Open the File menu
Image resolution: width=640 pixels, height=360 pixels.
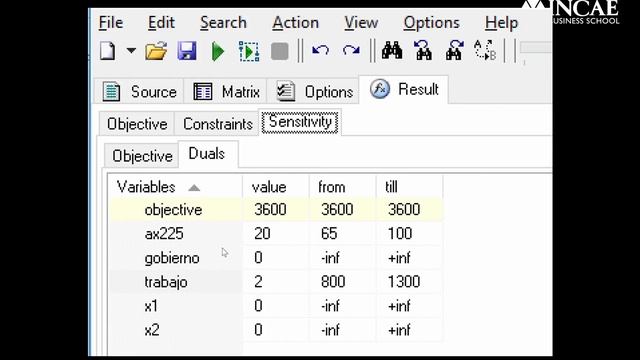click(111, 22)
